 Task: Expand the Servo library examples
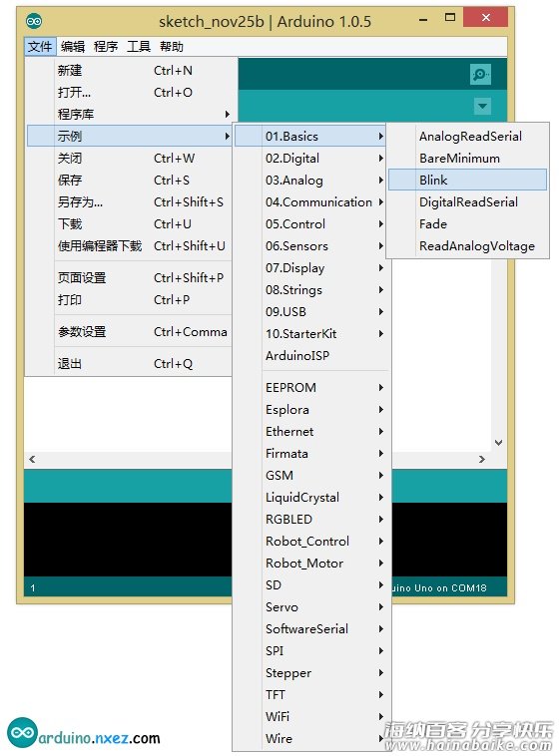[311, 607]
